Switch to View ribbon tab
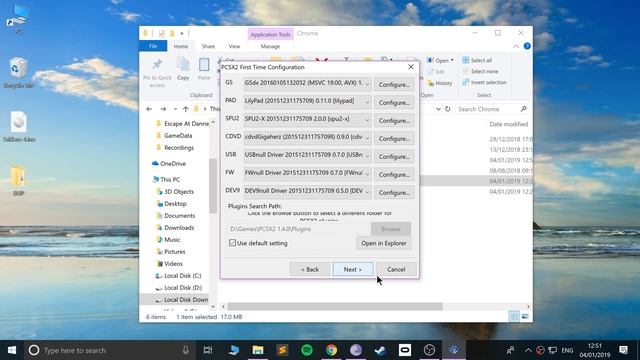This screenshot has width=640, height=360. click(x=234, y=46)
